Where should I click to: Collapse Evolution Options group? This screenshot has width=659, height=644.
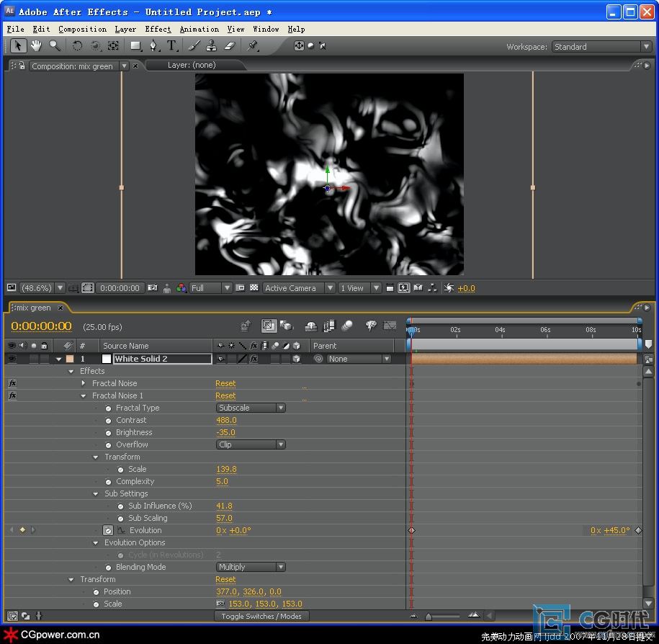click(x=95, y=542)
